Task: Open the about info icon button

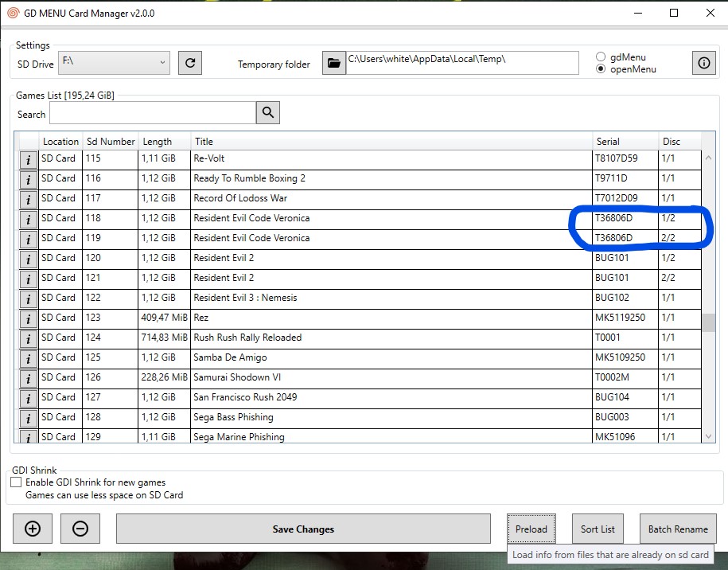Action: point(703,63)
